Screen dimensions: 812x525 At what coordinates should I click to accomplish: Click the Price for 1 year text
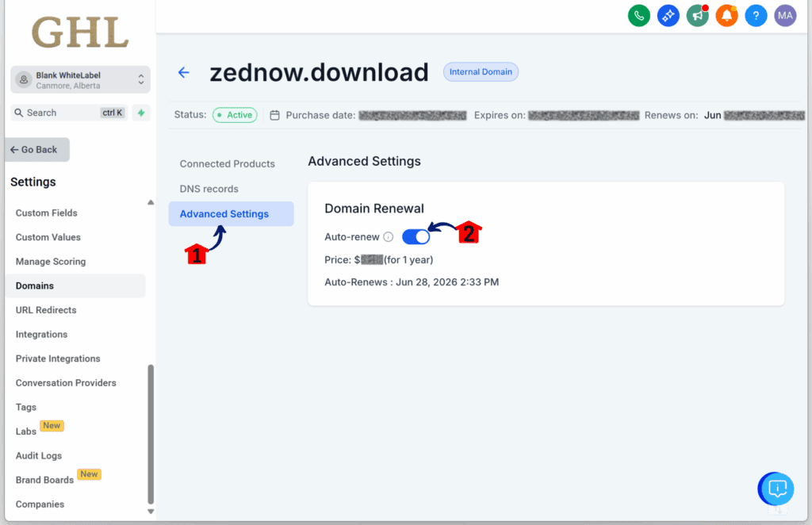378,260
